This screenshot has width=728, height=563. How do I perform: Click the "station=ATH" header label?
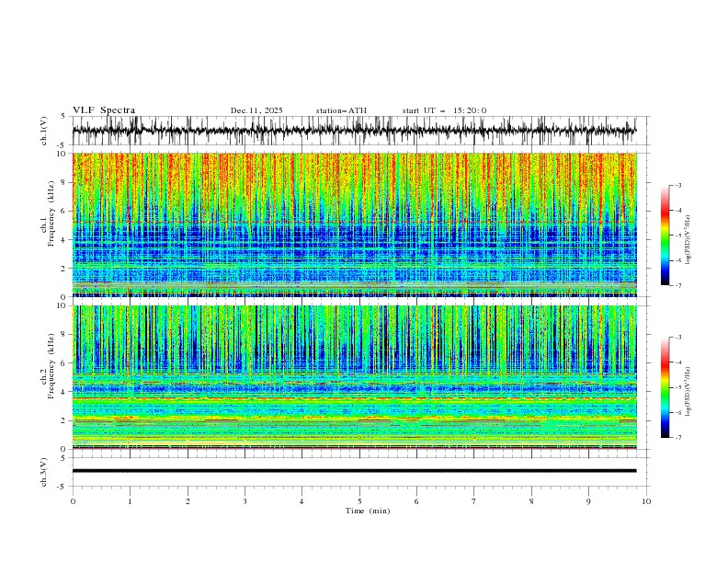click(341, 110)
